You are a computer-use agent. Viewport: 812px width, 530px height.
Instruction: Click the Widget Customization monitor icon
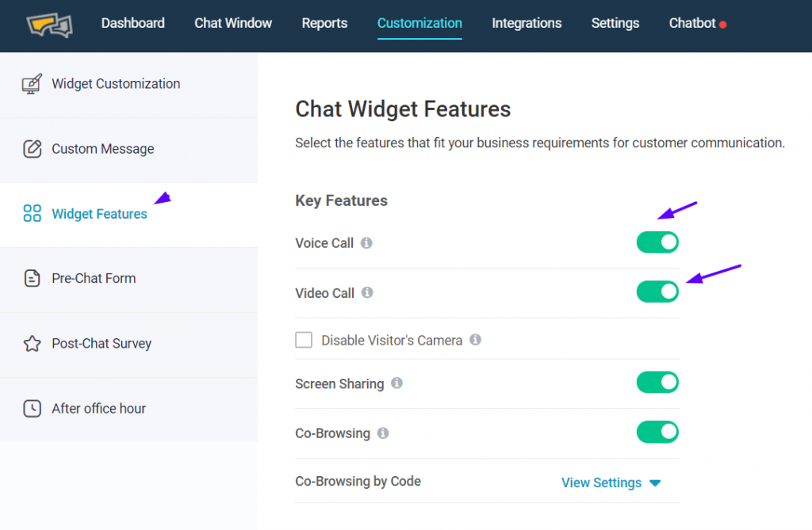point(32,84)
